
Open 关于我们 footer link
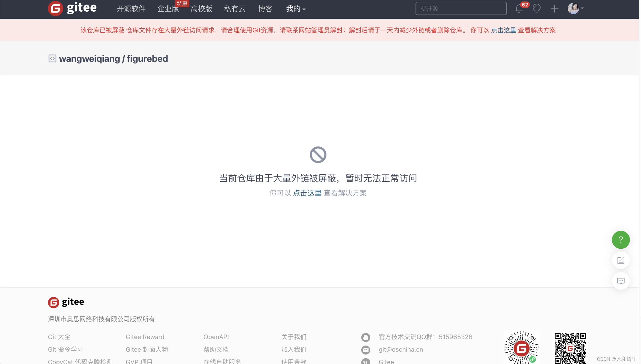pos(294,337)
